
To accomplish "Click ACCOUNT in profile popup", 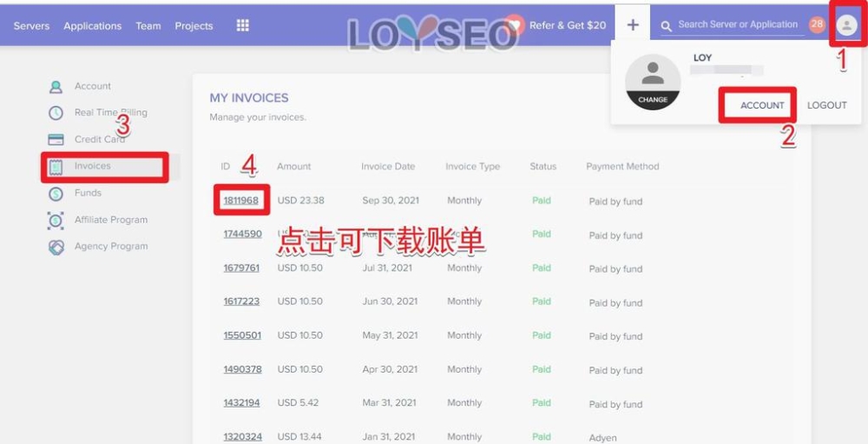I will tap(762, 105).
